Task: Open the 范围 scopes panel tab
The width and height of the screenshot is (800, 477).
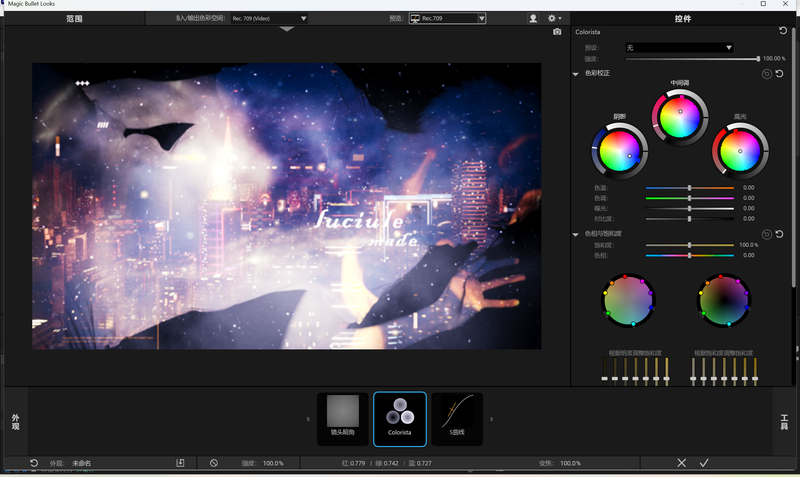Action: pyautogui.click(x=75, y=18)
